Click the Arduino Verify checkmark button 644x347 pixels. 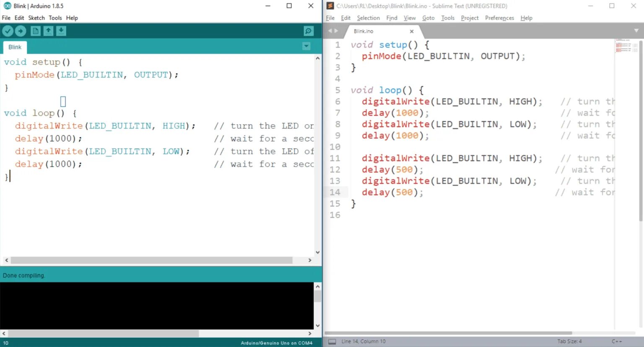pos(8,31)
